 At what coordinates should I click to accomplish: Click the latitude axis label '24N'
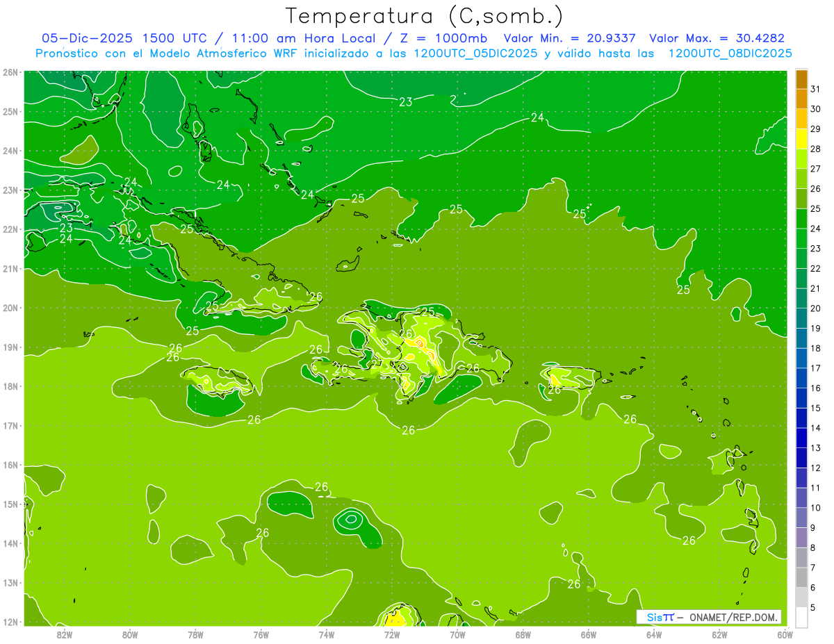[10, 151]
